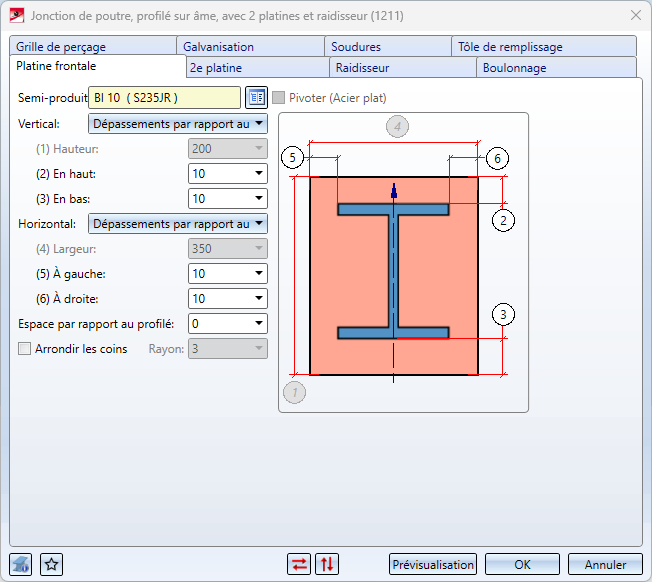This screenshot has height=582, width=652.
Task: Expand the Vertical mode dropdown
Action: [x=178, y=124]
